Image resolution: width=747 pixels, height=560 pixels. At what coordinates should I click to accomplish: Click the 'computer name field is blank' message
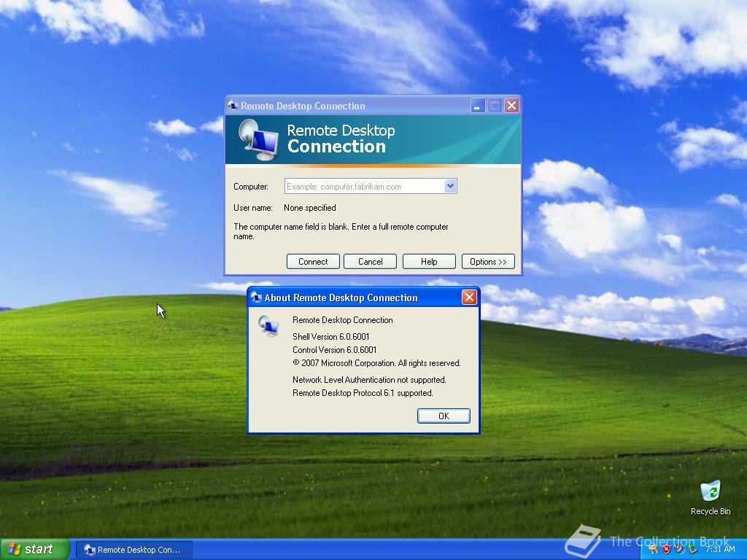point(341,231)
